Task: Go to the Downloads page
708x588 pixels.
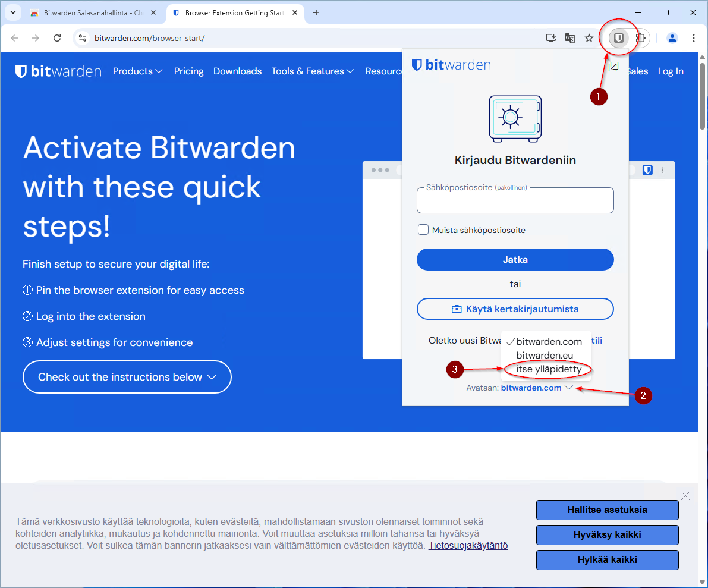Action: pos(238,71)
